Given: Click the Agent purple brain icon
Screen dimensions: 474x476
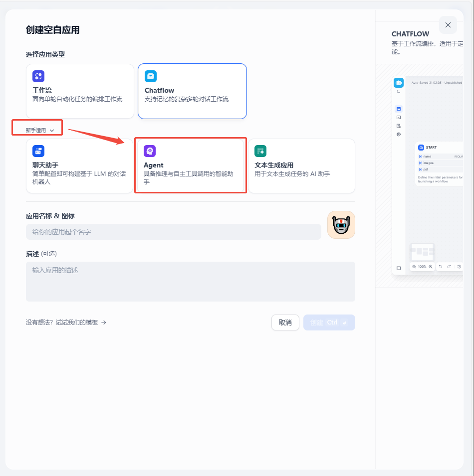Looking at the screenshot, I should pyautogui.click(x=150, y=151).
